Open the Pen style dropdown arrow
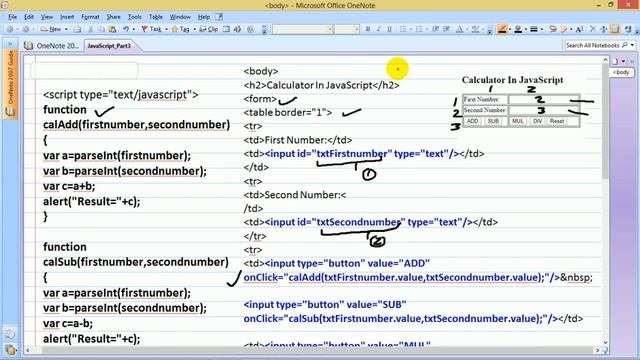This screenshot has width=640, height=360. click(x=510, y=29)
